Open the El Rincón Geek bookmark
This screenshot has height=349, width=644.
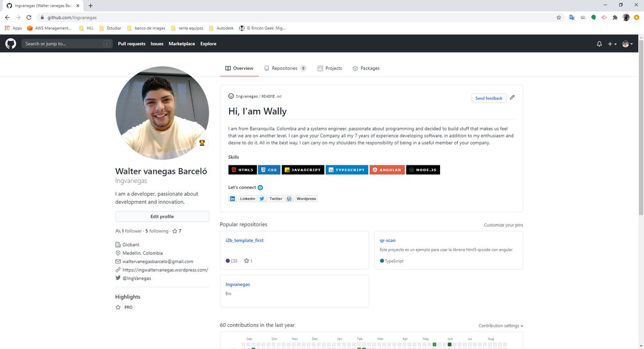[262, 28]
